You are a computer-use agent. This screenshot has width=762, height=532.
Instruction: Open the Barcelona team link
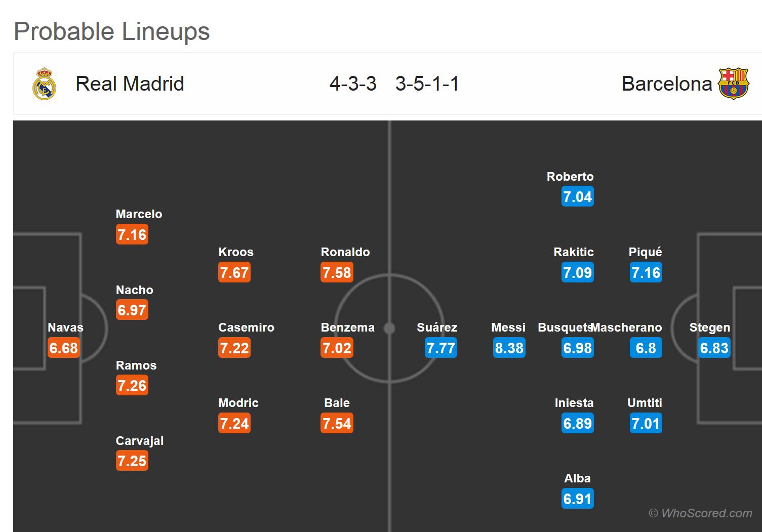(x=666, y=84)
